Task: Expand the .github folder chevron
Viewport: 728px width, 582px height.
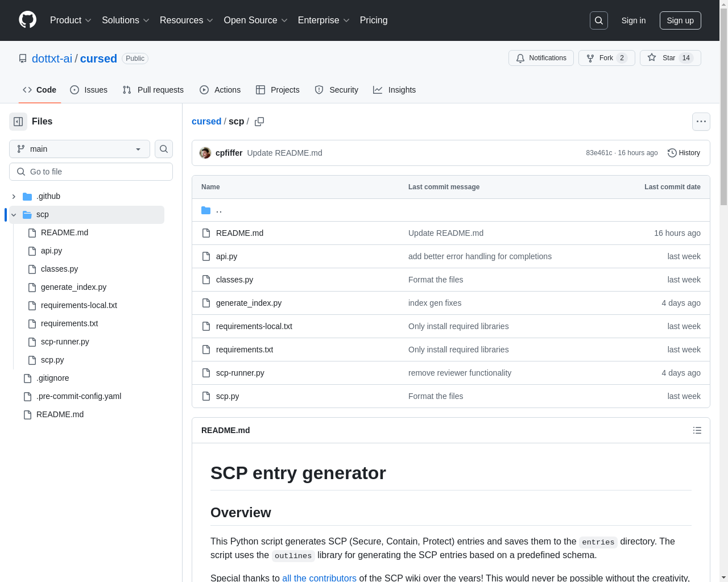Action: coord(14,196)
